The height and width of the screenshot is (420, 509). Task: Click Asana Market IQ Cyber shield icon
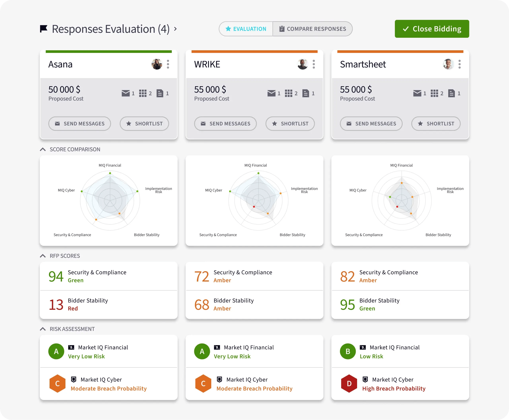[74, 379]
